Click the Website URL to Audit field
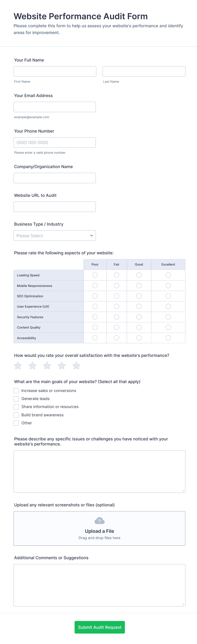The image size is (197, 644). [x=55, y=207]
